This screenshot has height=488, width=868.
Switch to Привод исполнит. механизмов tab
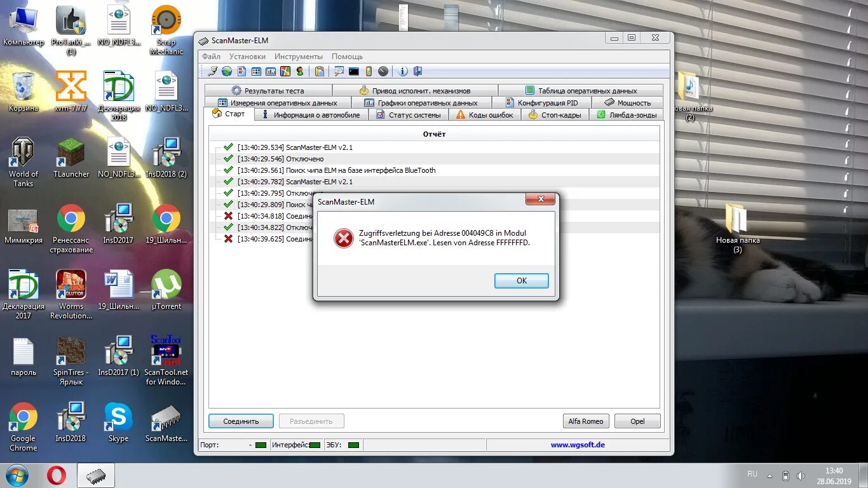(x=414, y=91)
